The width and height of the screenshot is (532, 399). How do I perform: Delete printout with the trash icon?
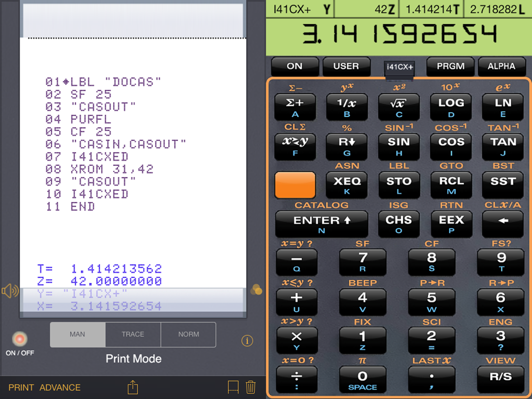point(251,387)
